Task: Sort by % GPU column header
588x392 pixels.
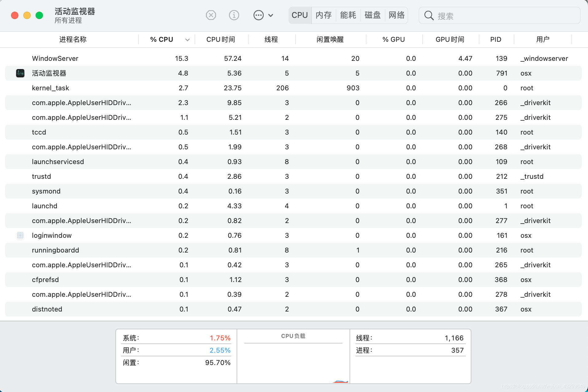Action: [393, 39]
